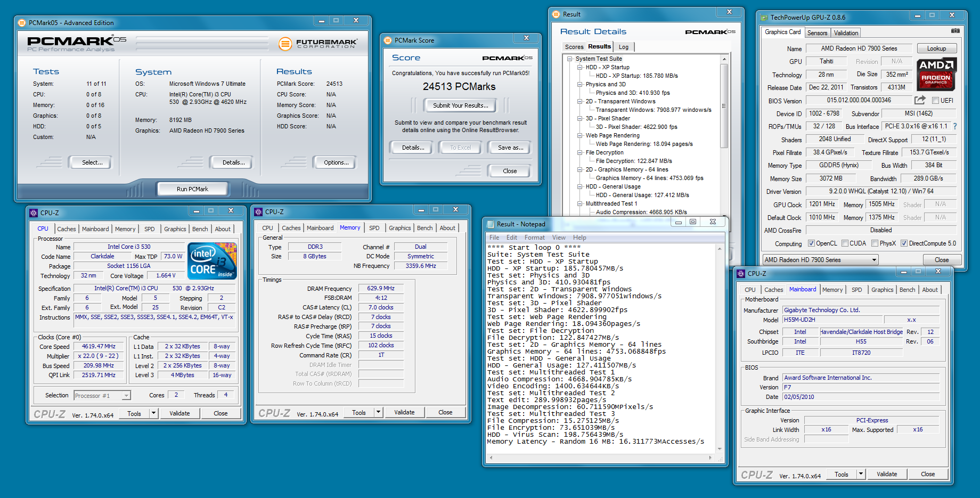Open Tools dropdown arrow in CPU-Z Memory window

[378, 412]
